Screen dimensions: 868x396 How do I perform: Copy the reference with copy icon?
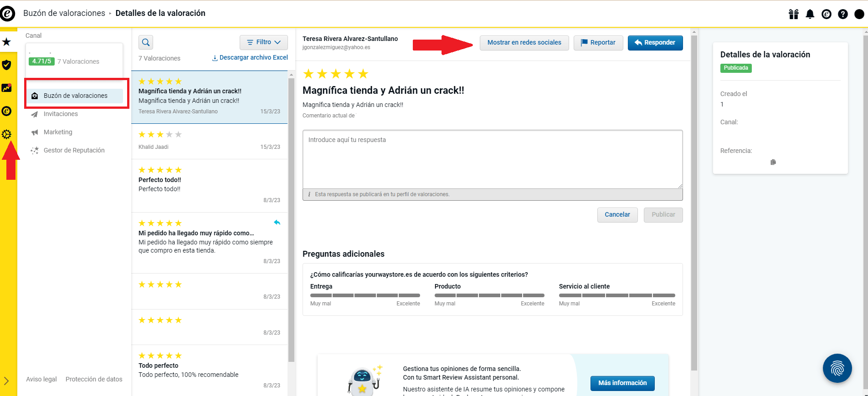pyautogui.click(x=773, y=162)
